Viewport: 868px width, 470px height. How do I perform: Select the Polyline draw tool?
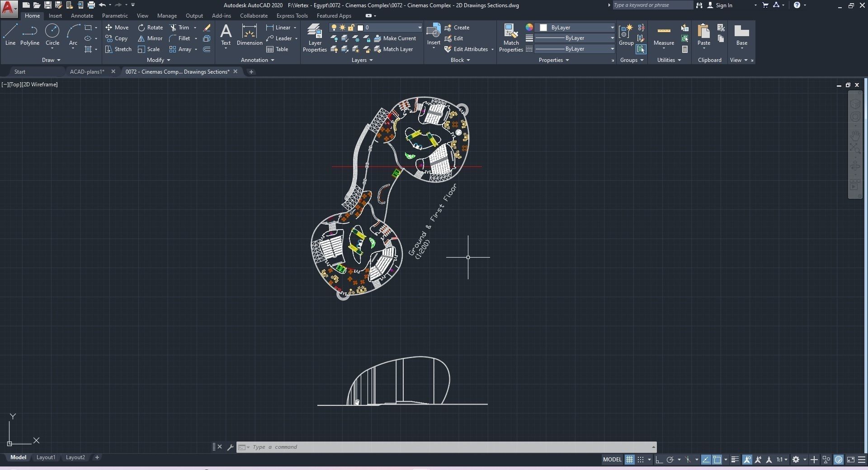pyautogui.click(x=30, y=35)
